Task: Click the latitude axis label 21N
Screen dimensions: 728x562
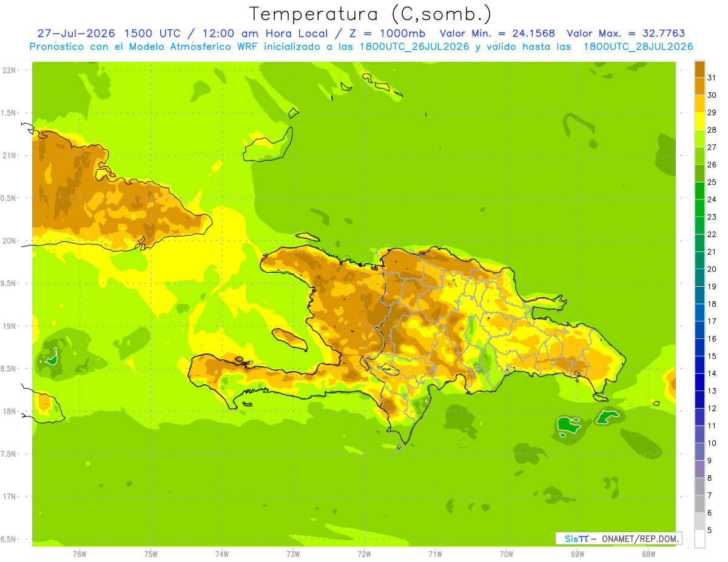Action: pos(9,156)
